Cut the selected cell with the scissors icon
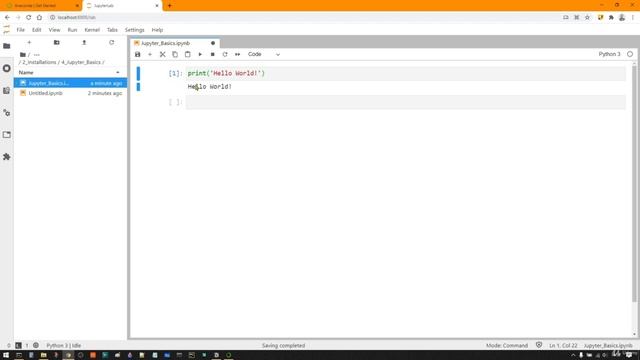640x360 pixels. click(x=162, y=54)
